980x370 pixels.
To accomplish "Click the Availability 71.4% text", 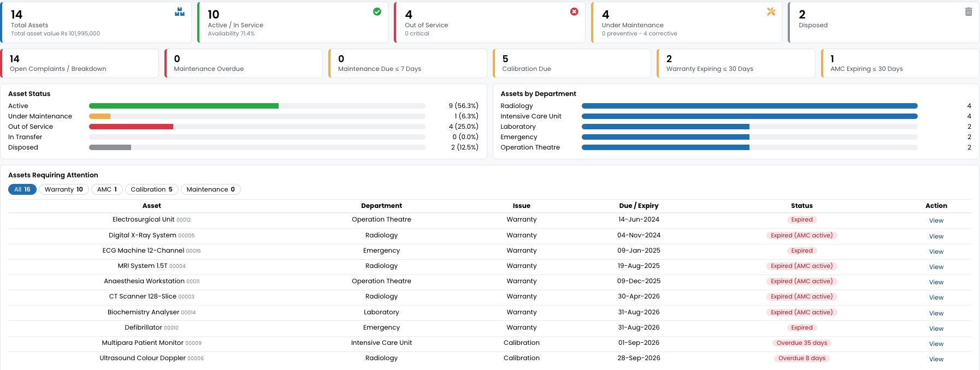I will pos(231,33).
